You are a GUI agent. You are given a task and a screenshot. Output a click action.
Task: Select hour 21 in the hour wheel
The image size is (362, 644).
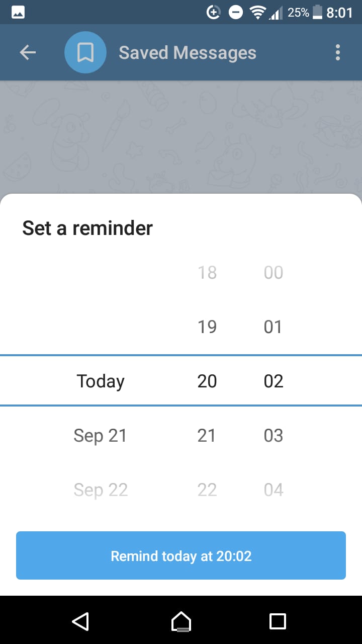[207, 435]
